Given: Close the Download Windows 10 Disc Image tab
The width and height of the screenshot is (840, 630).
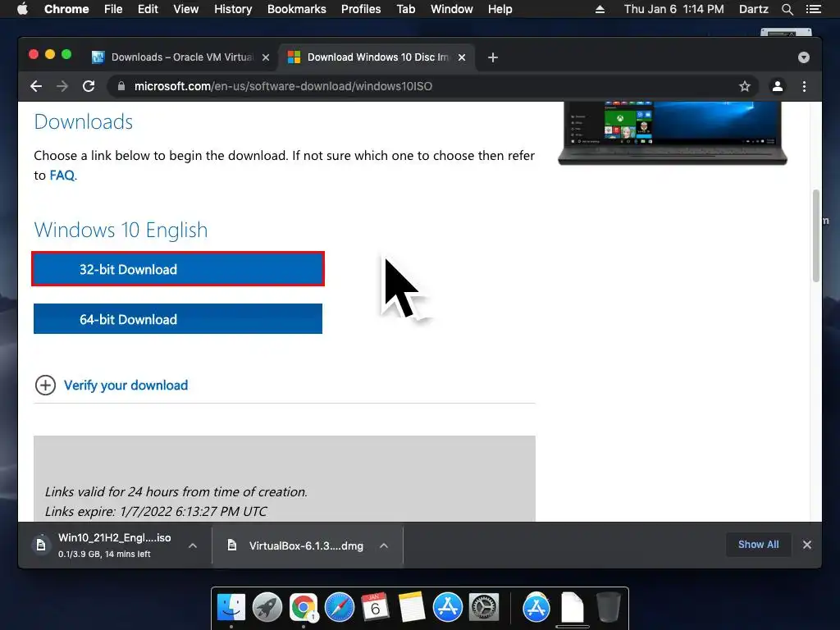Looking at the screenshot, I should (x=462, y=57).
